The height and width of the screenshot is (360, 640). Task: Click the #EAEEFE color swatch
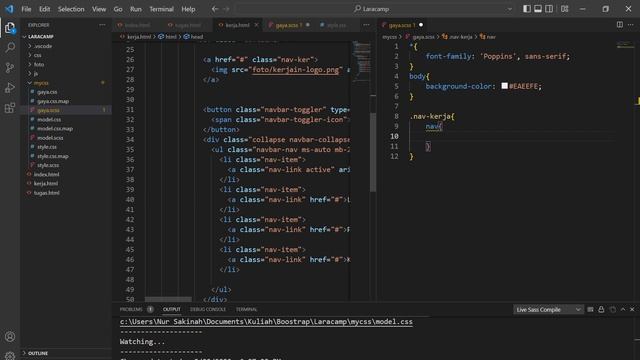tap(504, 86)
